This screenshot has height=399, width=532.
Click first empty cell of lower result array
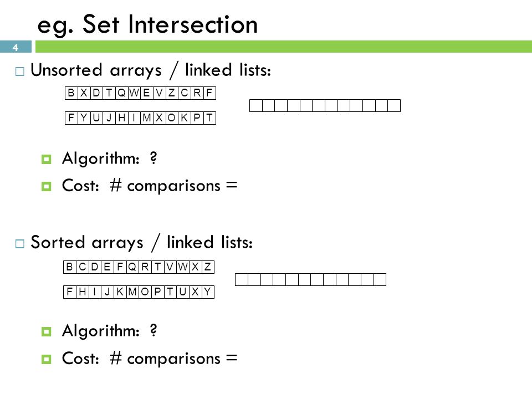pos(242,279)
